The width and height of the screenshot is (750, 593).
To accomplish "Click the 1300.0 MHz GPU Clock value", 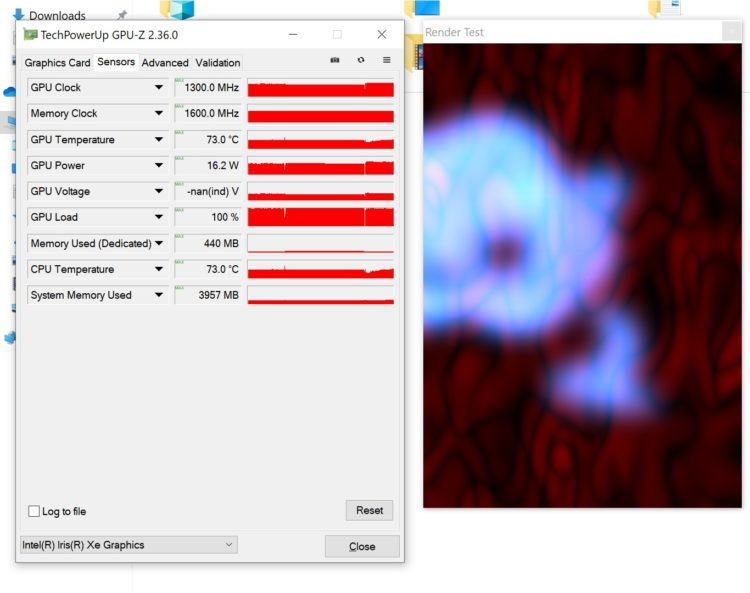I will tap(211, 88).
